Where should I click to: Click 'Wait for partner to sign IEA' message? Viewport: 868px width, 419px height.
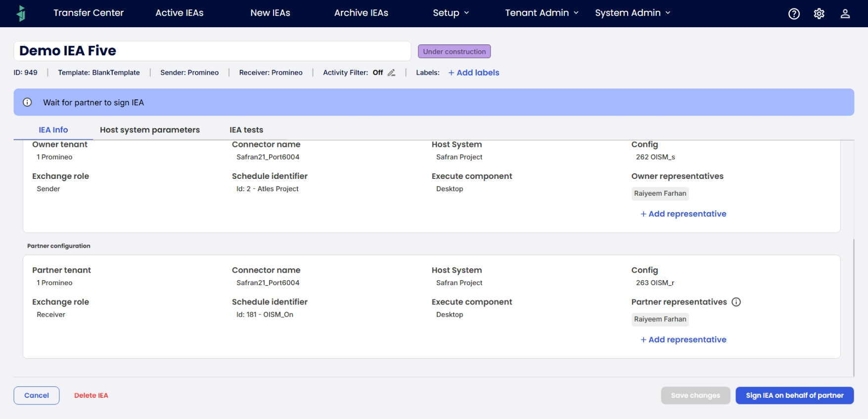(x=93, y=102)
